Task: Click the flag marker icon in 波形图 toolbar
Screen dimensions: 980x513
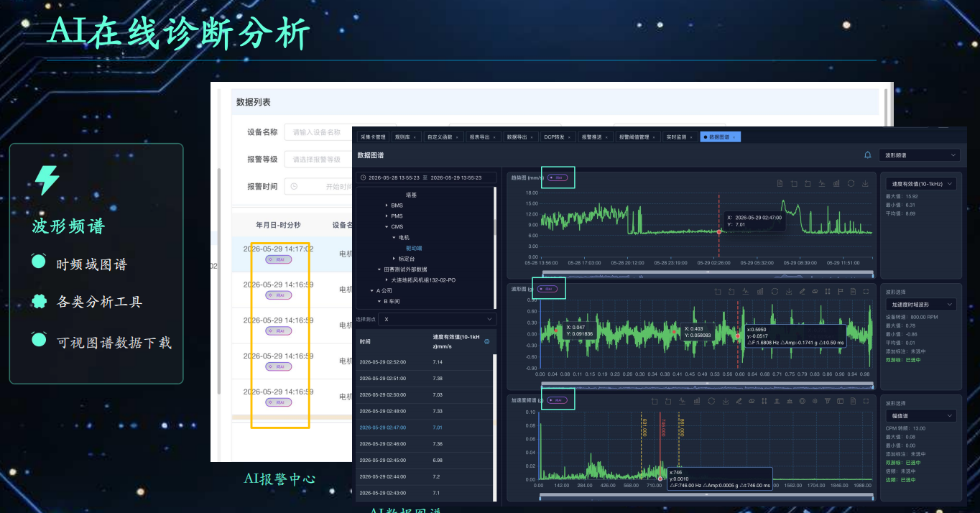Action: click(841, 291)
